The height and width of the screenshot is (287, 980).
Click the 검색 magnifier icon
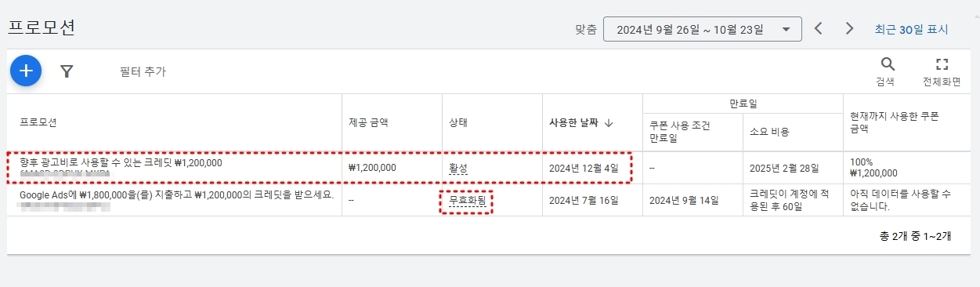(x=888, y=64)
